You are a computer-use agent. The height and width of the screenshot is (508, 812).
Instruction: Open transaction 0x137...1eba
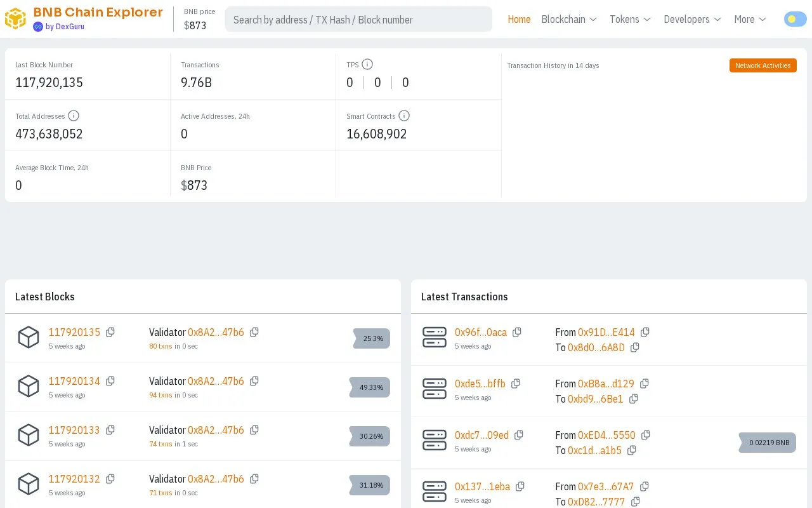pos(482,486)
